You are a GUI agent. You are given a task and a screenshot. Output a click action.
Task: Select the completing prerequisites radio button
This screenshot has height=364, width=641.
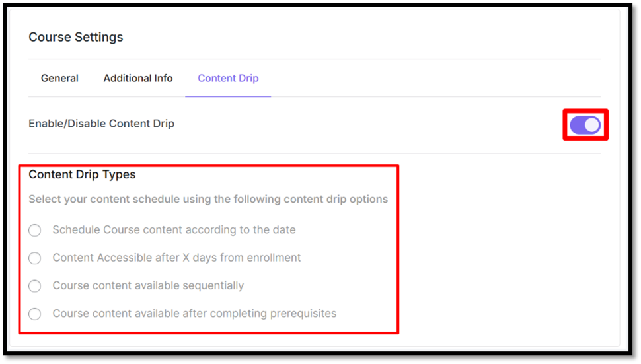(34, 314)
